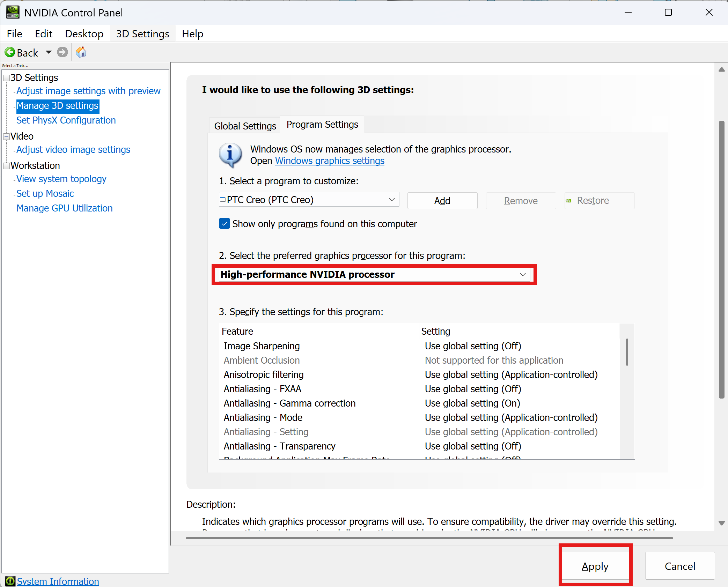
Task: Click the Cancel button
Action: [x=680, y=566]
